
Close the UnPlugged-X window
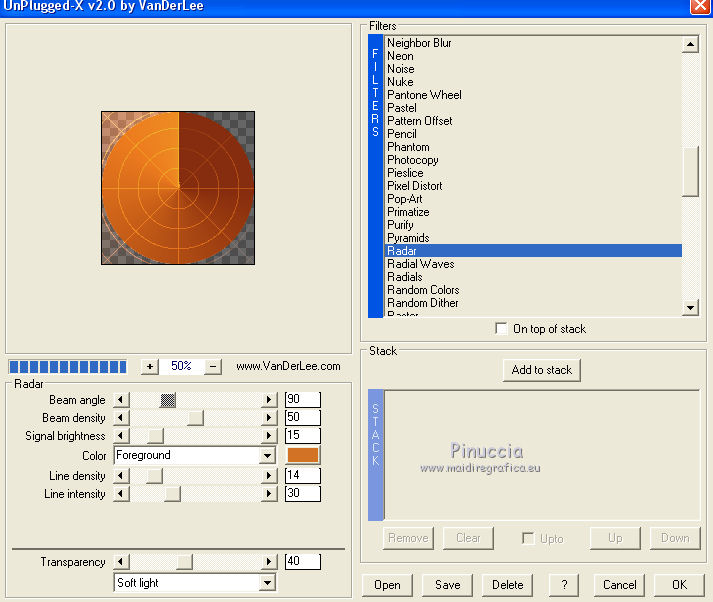(701, 6)
